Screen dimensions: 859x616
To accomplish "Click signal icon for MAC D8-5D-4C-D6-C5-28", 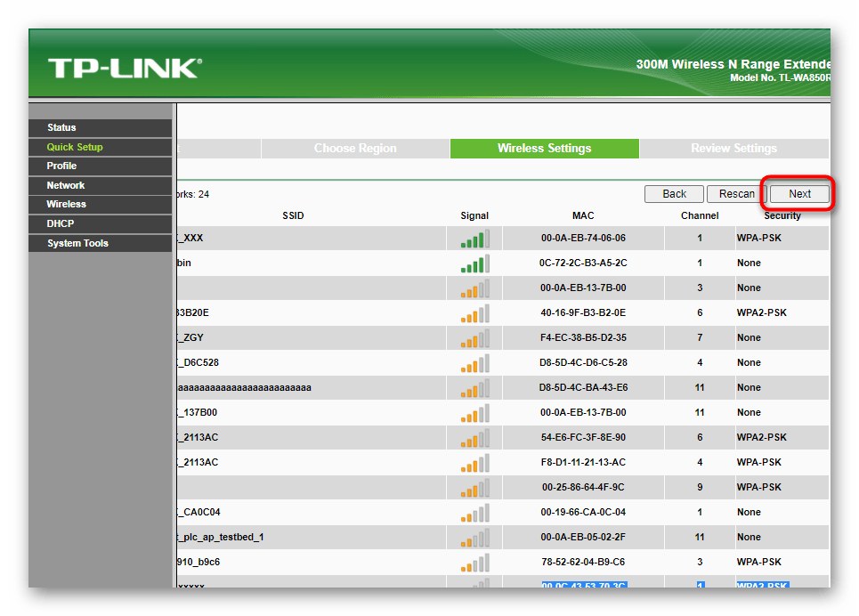I will [474, 363].
